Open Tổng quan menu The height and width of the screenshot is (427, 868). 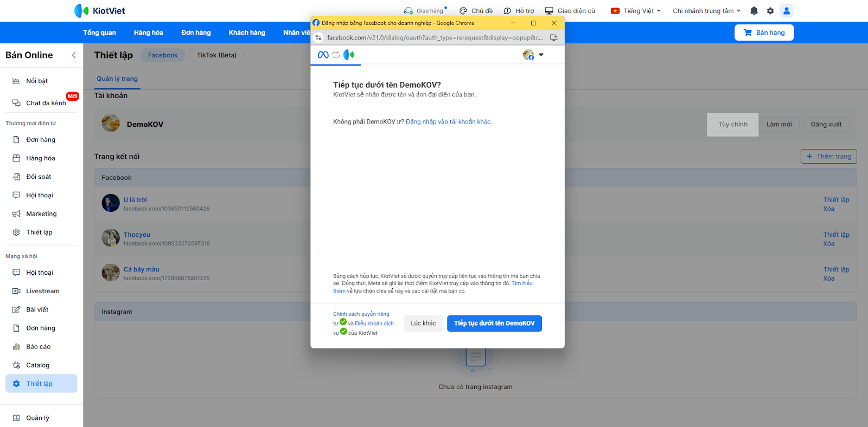tap(99, 33)
